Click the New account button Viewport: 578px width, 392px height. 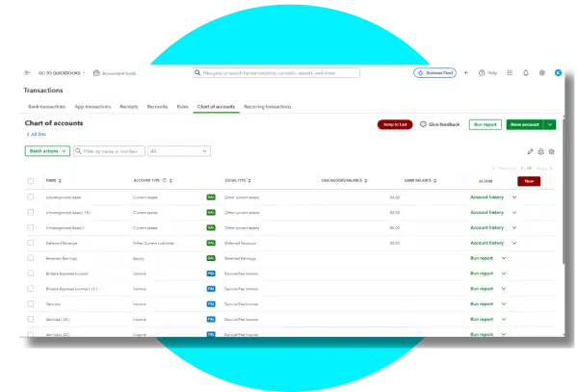point(525,124)
